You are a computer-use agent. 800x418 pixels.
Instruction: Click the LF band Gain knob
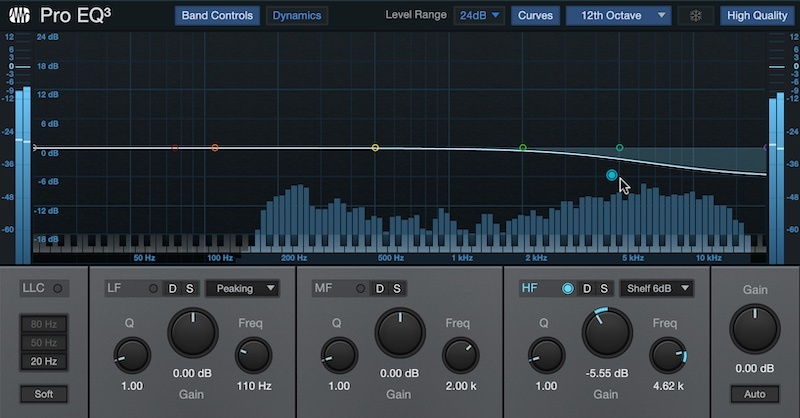click(193, 333)
